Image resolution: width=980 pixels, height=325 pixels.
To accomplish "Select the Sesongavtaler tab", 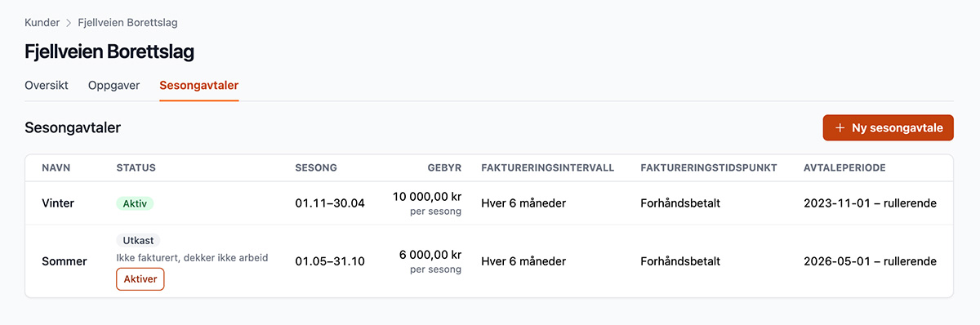I will 199,85.
